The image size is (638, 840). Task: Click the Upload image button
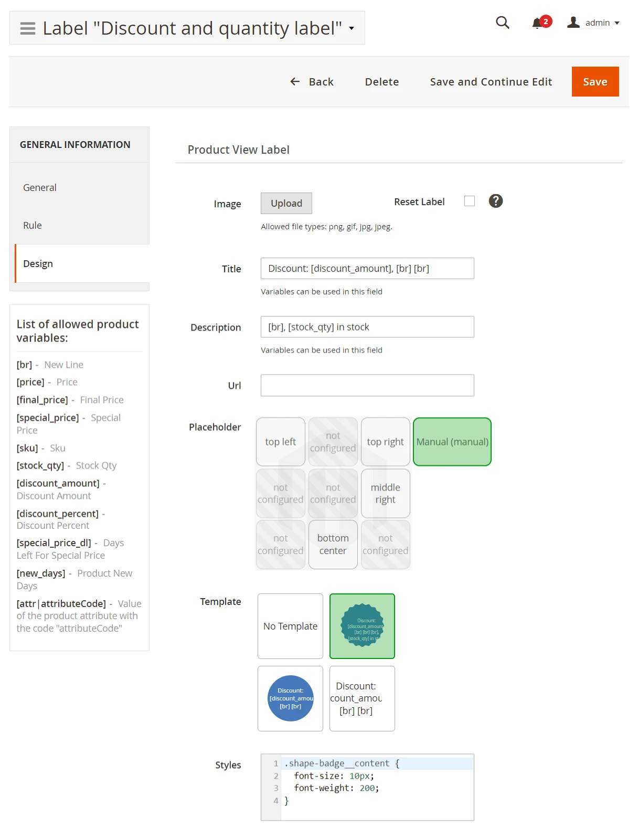click(286, 204)
